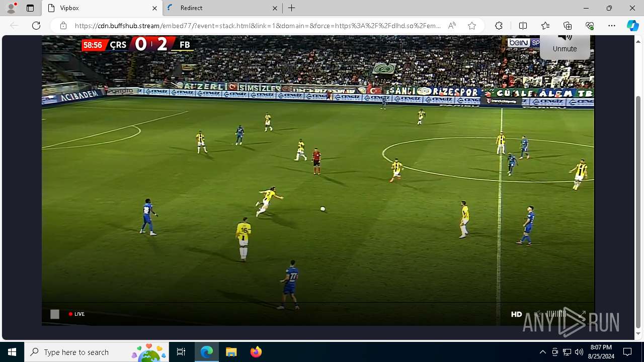
Task: Unmute the live stream audio
Action: point(565,47)
